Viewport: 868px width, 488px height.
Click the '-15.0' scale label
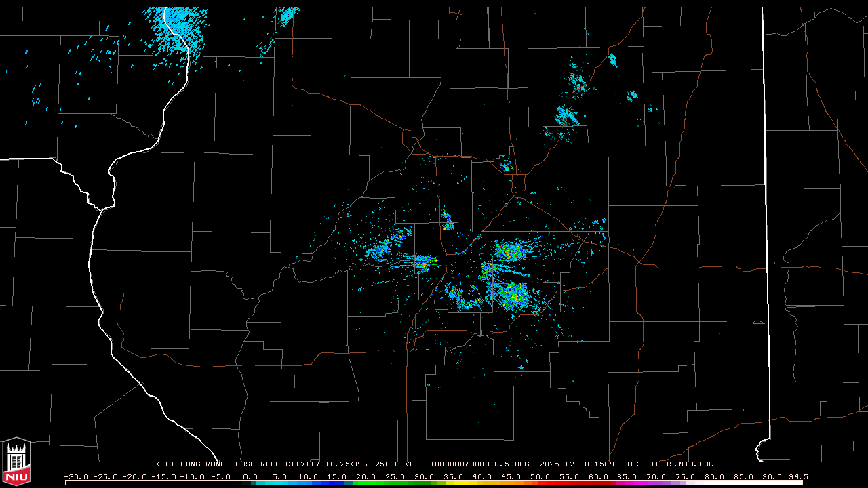pyautogui.click(x=163, y=476)
